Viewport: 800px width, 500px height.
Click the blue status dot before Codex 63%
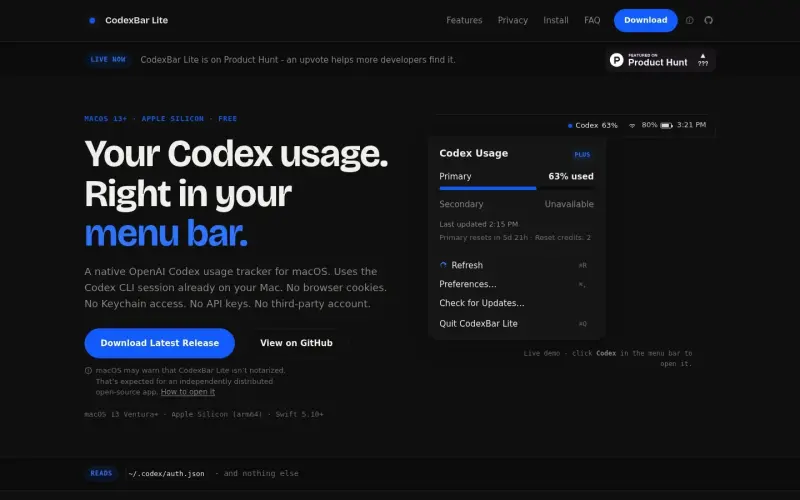(x=570, y=126)
